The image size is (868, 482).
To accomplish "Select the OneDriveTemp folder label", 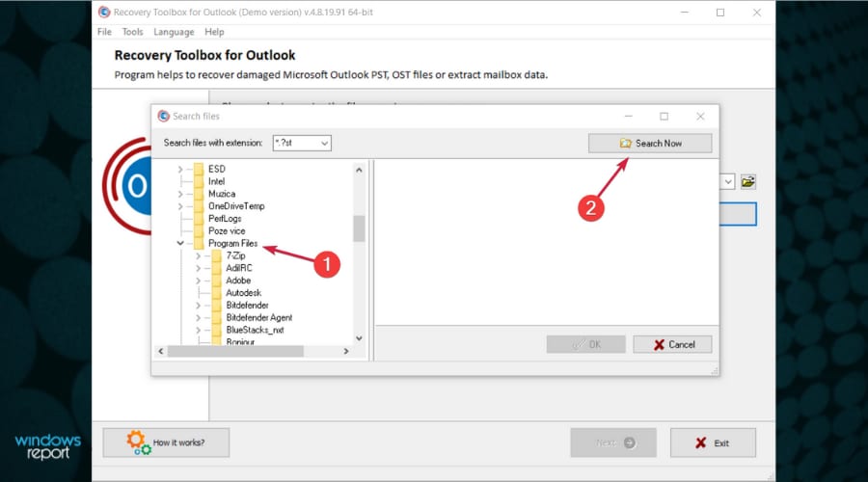I will coord(236,206).
